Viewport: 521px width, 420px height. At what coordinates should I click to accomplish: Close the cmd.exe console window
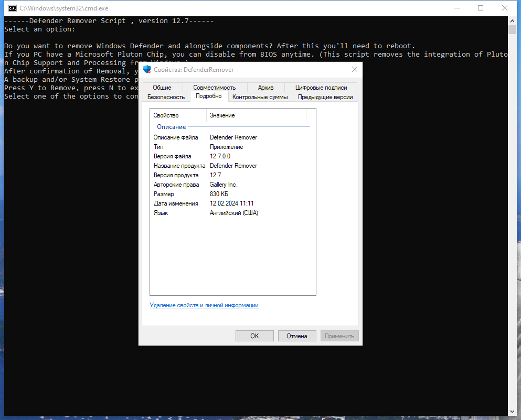[504, 8]
